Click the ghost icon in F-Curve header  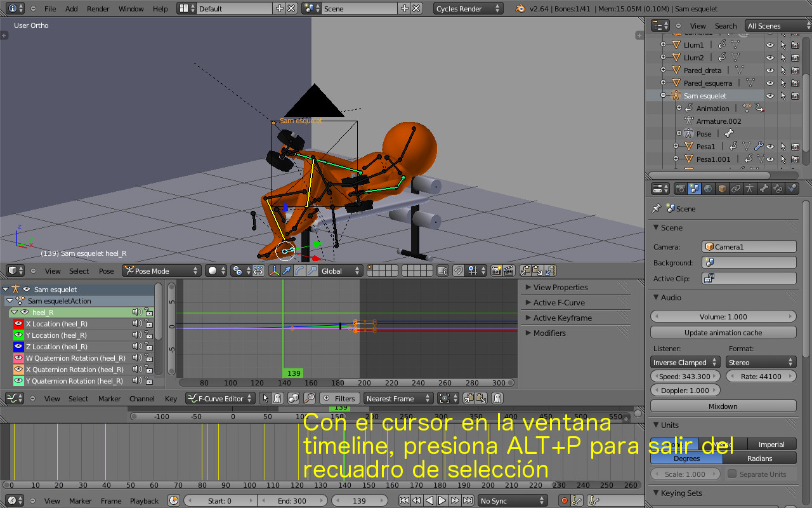pos(498,398)
